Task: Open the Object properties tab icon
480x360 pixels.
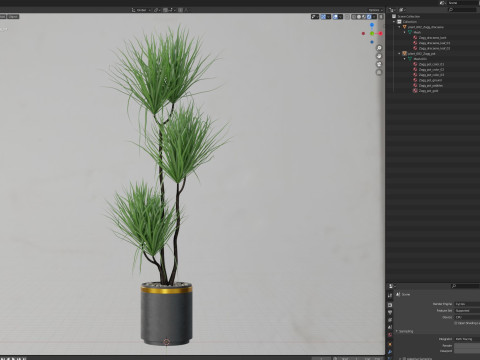Action: coord(390,344)
